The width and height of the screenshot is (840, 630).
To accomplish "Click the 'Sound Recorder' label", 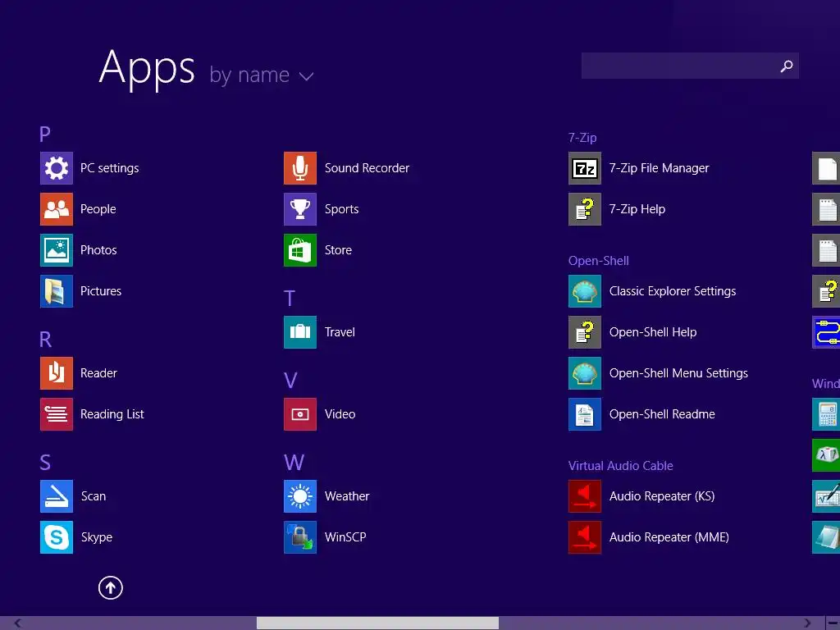I will 367,168.
